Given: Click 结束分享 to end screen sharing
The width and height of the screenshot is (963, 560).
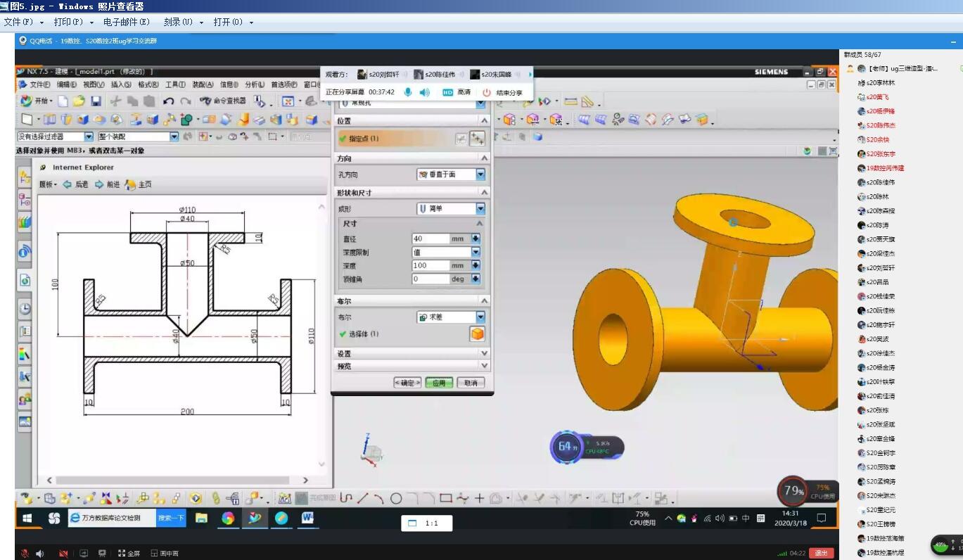Looking at the screenshot, I should point(502,92).
